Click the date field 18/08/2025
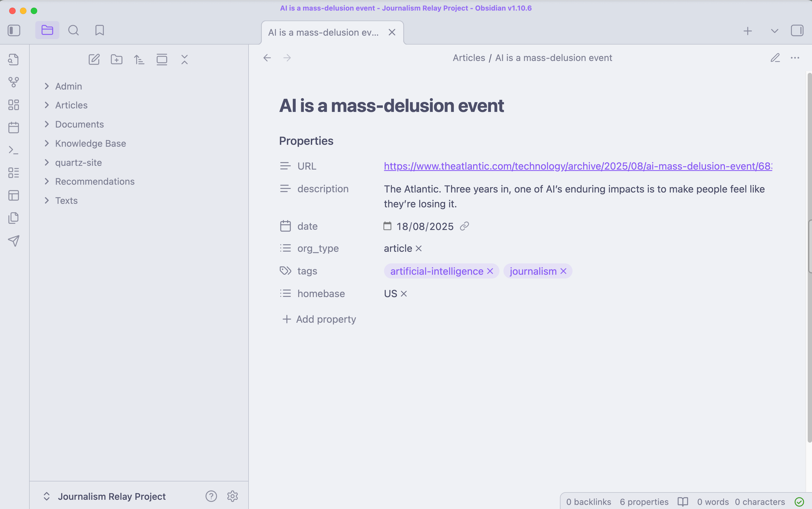Viewport: 812px width, 509px height. click(x=425, y=226)
